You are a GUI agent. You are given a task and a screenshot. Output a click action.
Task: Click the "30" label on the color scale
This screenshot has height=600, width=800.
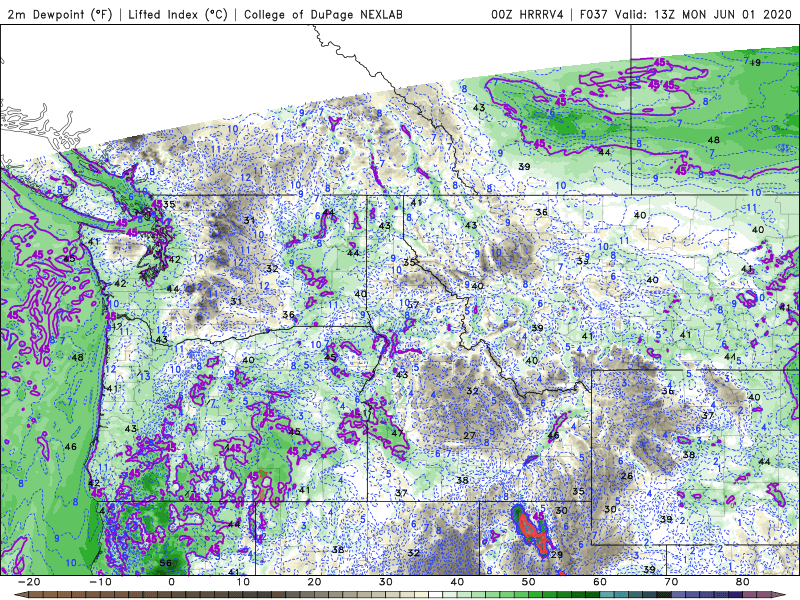pos(386,582)
